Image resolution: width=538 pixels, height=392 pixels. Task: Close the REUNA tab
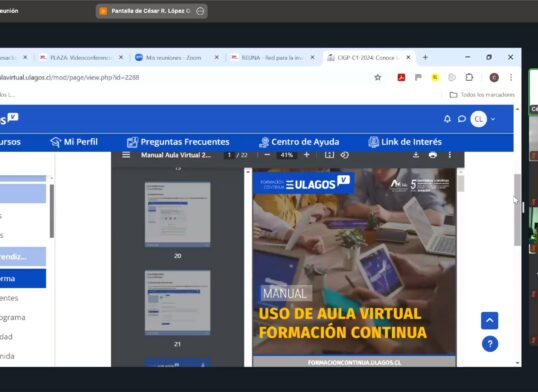[312, 57]
